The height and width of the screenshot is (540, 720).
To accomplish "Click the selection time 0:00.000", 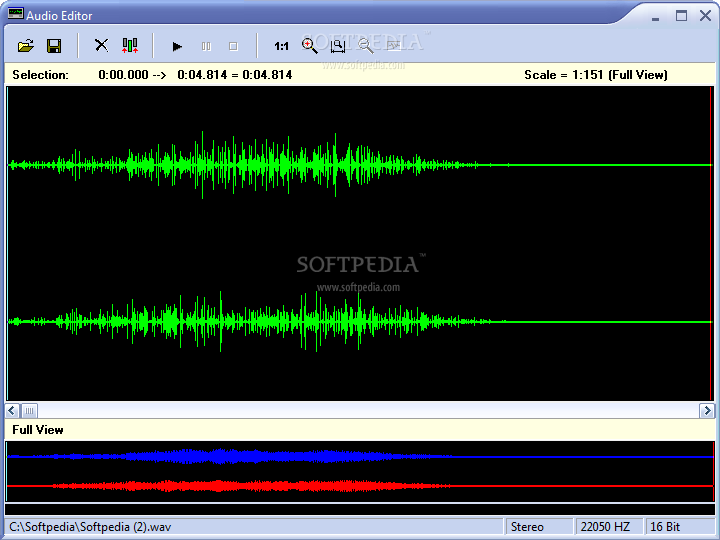I will [124, 75].
